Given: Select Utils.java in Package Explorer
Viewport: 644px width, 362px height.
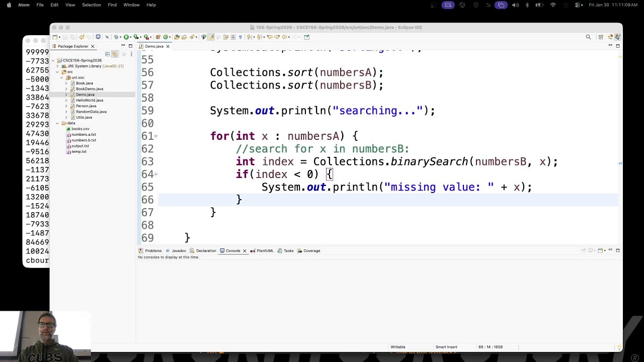Looking at the screenshot, I should click(84, 117).
